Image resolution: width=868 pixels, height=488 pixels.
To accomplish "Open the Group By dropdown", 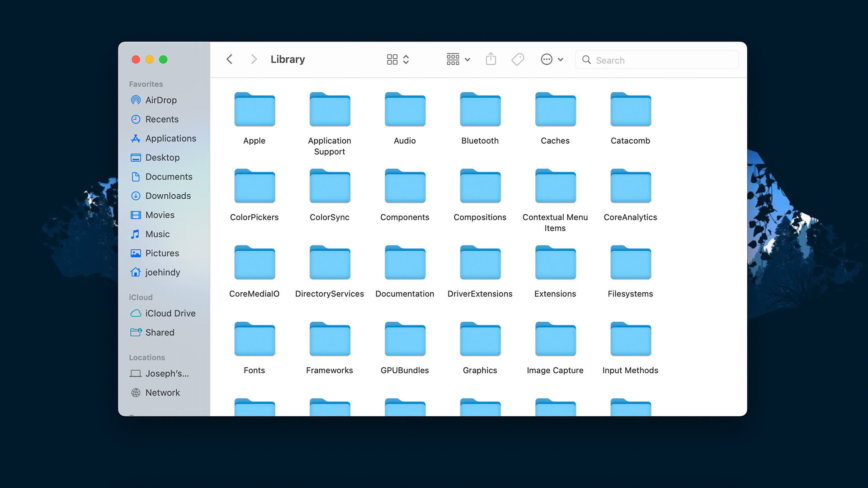I will [458, 60].
